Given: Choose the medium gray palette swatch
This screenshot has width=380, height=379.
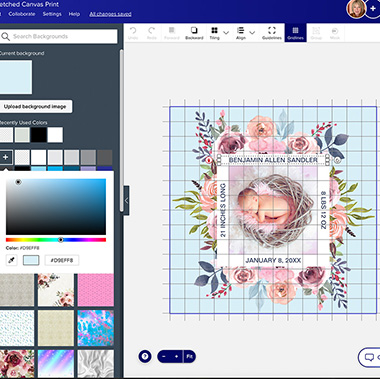Looking at the screenshot, I should [x=88, y=157].
